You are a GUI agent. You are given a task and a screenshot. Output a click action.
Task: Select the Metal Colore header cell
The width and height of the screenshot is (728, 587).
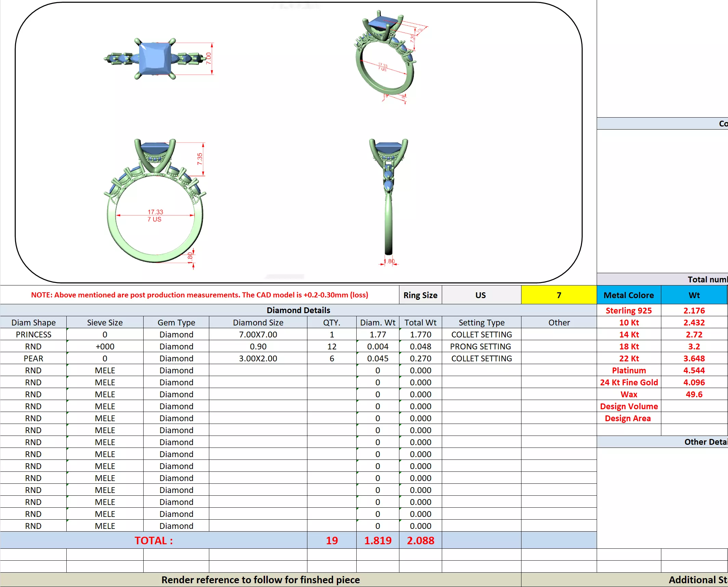click(628, 295)
